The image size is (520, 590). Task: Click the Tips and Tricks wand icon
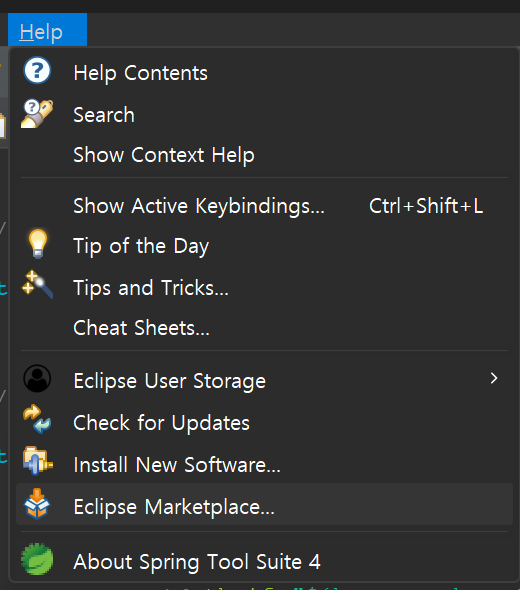(x=37, y=284)
